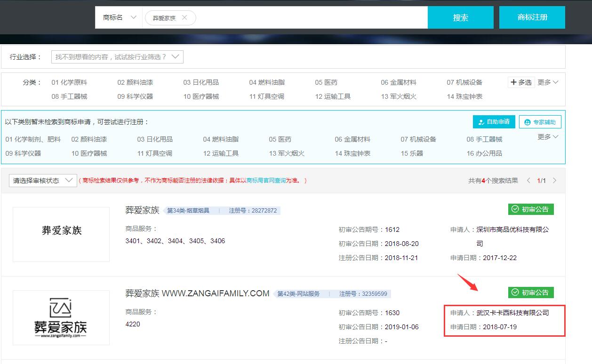
Task: Select category 04 燃料油脂 in 分类 row
Action: pos(267,82)
